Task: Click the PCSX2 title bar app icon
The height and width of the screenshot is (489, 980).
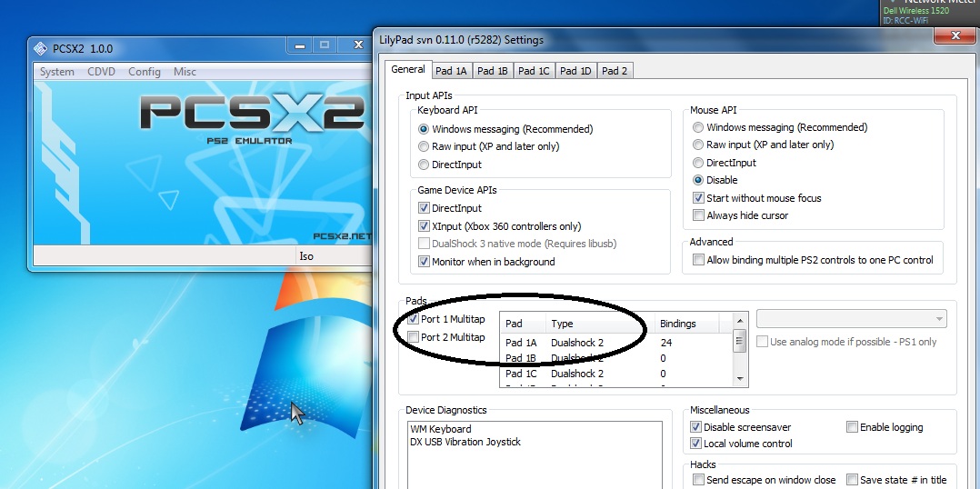Action: 40,49
